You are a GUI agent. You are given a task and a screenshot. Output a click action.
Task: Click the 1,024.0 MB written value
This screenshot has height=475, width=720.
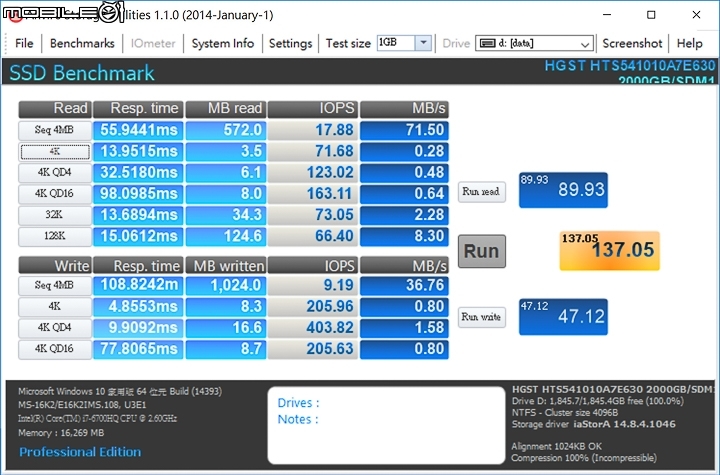point(226,285)
